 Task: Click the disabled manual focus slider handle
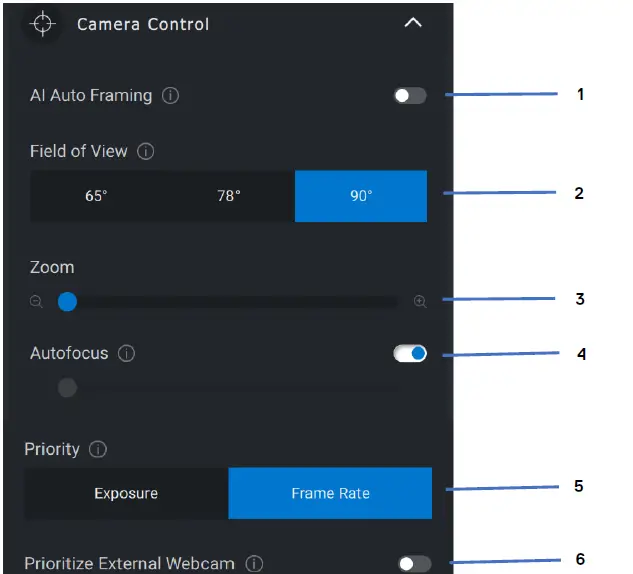pyautogui.click(x=67, y=388)
